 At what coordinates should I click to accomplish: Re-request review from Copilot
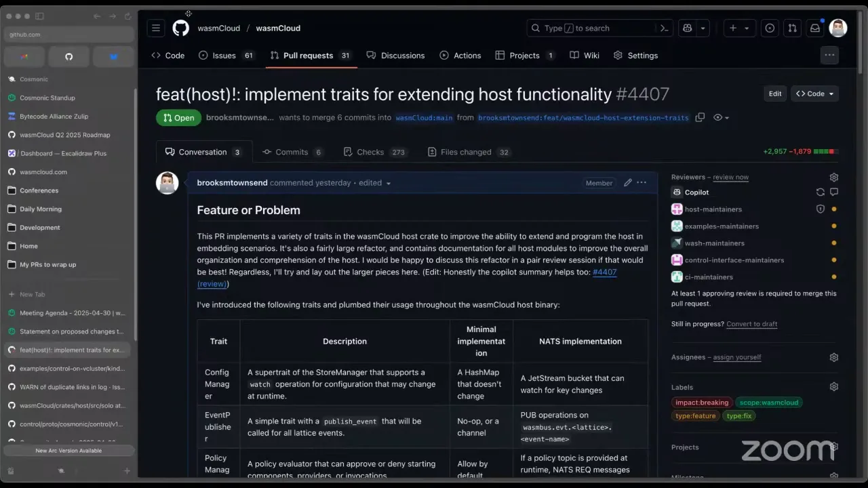(x=821, y=192)
